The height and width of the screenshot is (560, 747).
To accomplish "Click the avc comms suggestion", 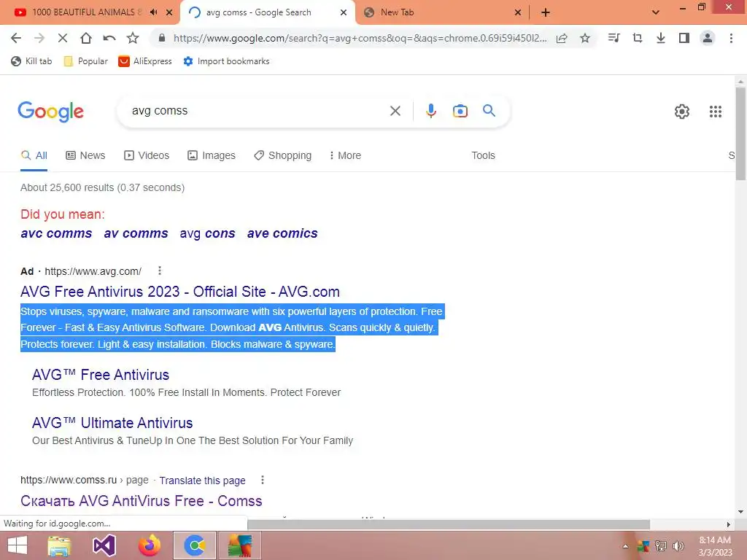I will [x=56, y=233].
